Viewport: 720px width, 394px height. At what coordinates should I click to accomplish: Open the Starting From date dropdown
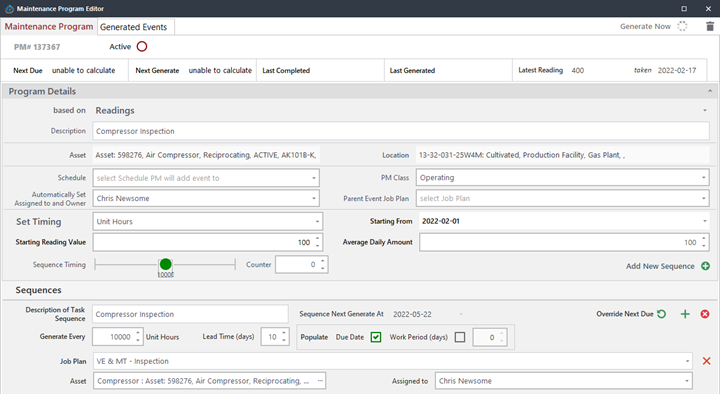(705, 221)
